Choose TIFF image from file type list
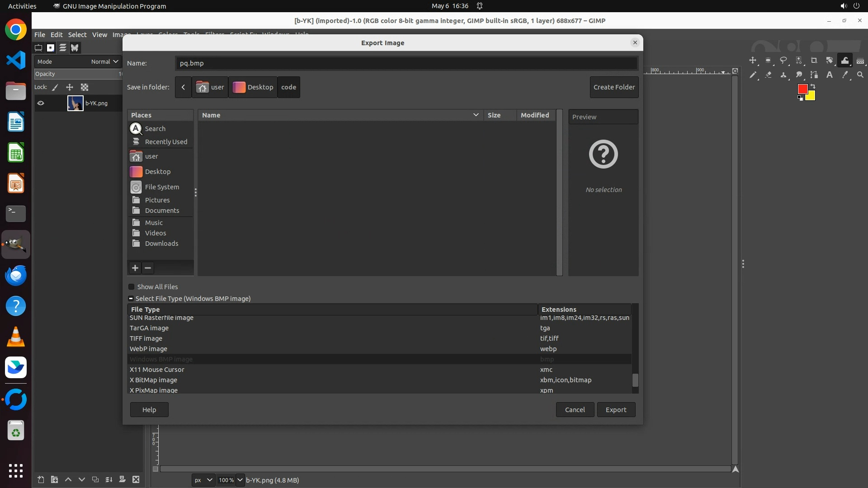Screen dimensions: 868x488 pyautogui.click(x=146, y=338)
